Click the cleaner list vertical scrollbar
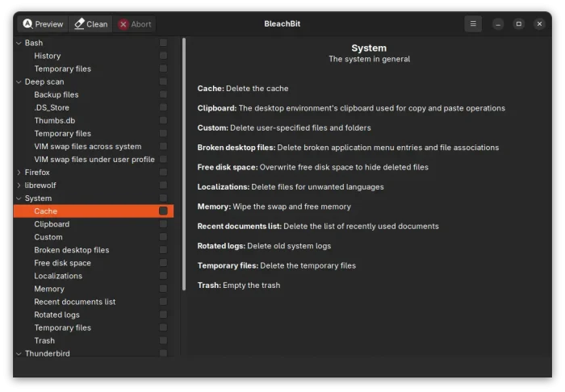The image size is (565, 392). [x=184, y=165]
